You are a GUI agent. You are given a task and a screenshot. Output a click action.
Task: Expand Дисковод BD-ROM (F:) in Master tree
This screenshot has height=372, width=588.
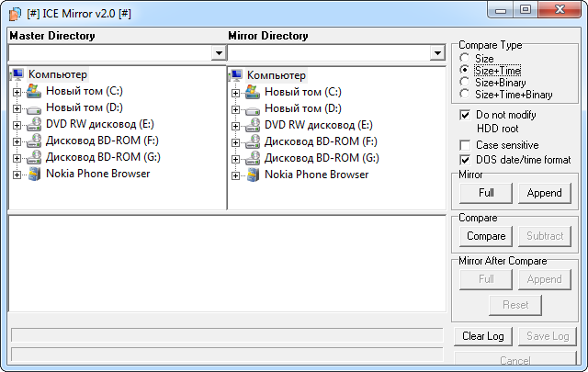[x=17, y=141]
